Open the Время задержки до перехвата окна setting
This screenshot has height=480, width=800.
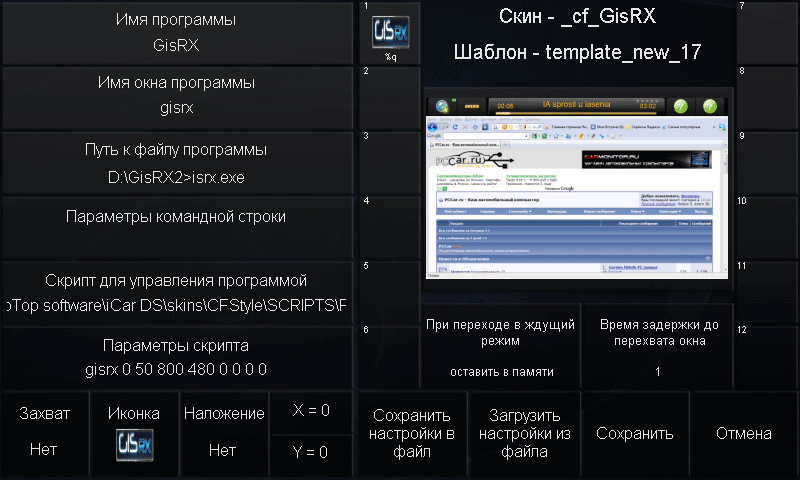(657, 349)
